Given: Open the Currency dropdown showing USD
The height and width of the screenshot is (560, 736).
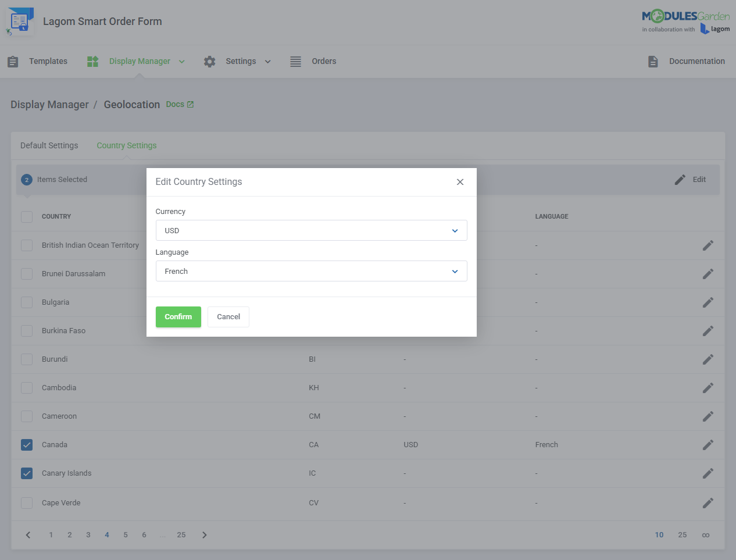Looking at the screenshot, I should click(311, 230).
